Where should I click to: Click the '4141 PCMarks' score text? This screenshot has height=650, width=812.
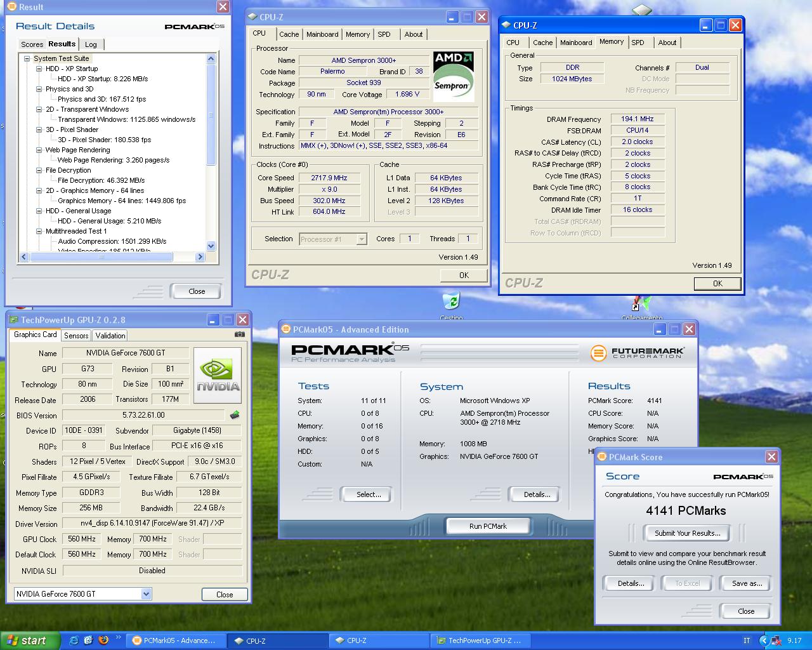[686, 511]
